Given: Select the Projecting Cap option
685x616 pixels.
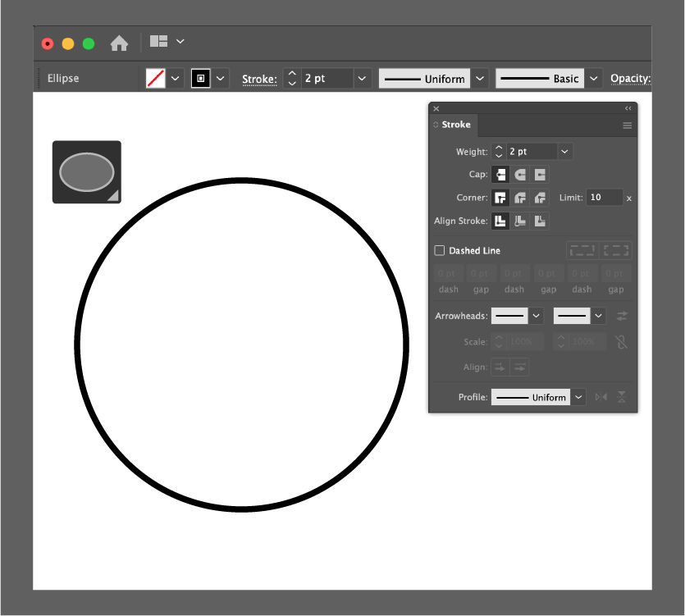Looking at the screenshot, I should point(540,175).
